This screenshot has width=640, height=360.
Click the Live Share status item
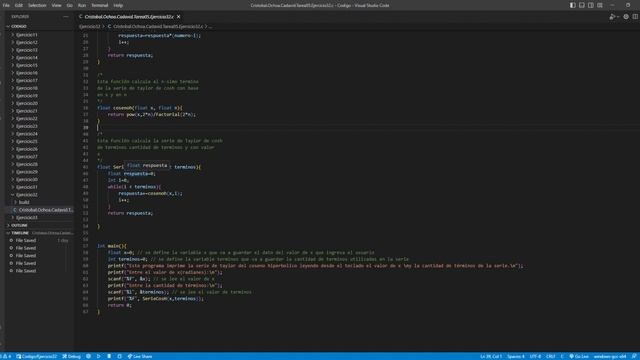tap(140, 356)
